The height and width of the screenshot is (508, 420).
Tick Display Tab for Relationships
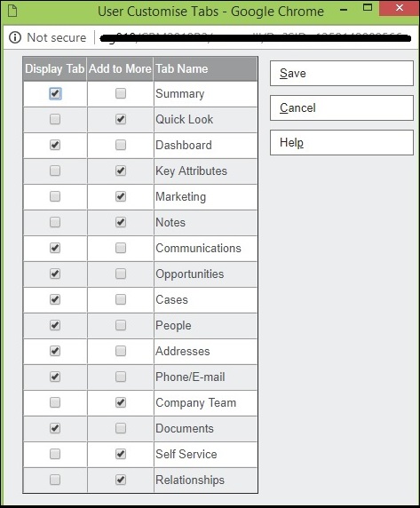[x=55, y=480]
